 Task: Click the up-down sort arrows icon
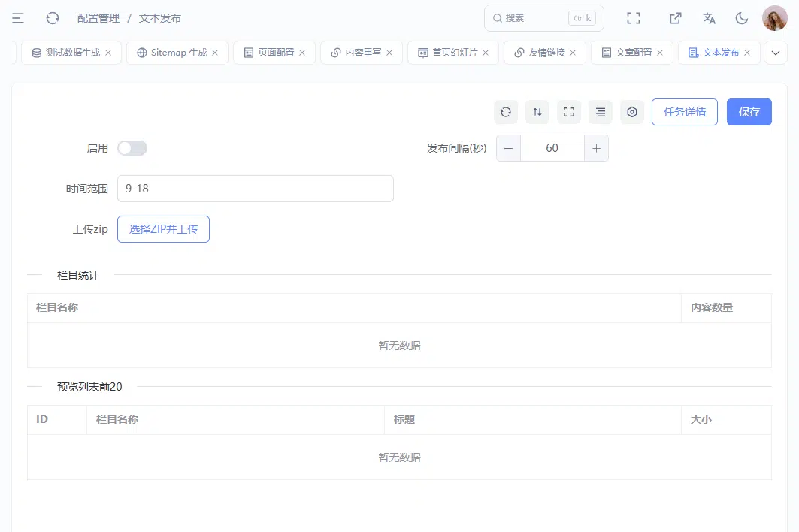(537, 112)
